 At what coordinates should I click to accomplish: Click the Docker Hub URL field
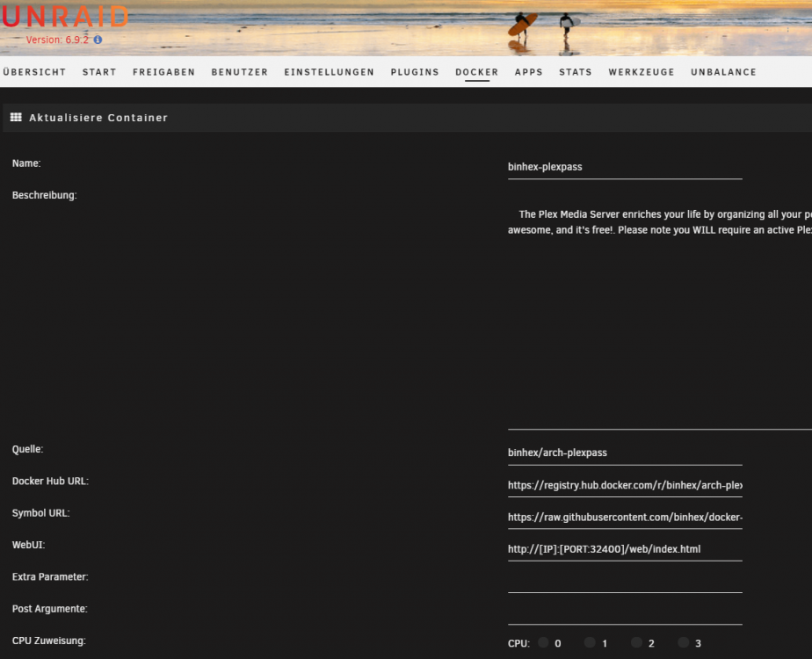pyautogui.click(x=625, y=485)
